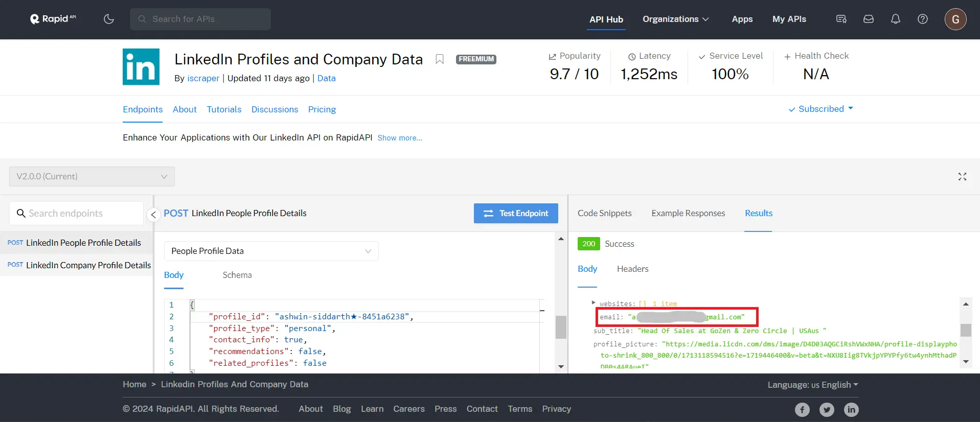
Task: Bookmark the LinkedIn Profiles API
Action: [x=439, y=59]
